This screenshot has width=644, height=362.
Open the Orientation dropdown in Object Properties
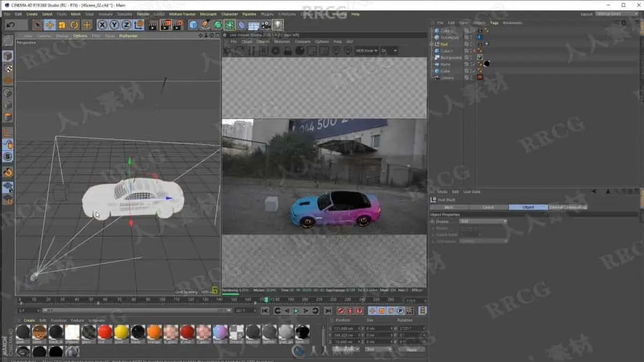coord(483,241)
